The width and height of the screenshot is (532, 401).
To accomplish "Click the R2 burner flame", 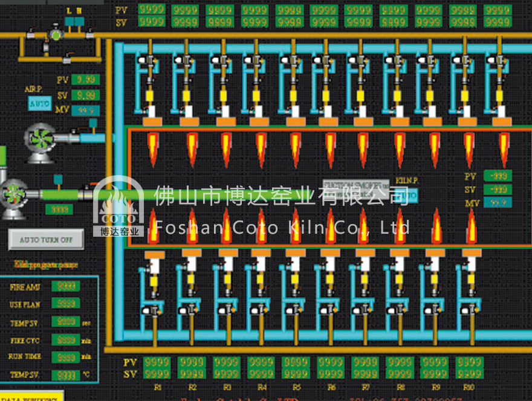I will (x=192, y=226).
